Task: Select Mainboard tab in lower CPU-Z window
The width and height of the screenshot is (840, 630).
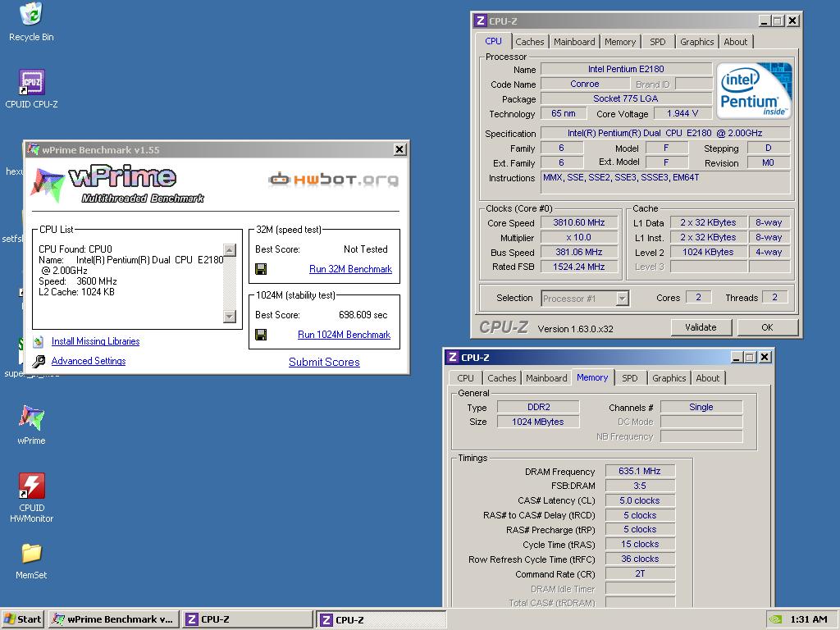Action: pos(546,378)
